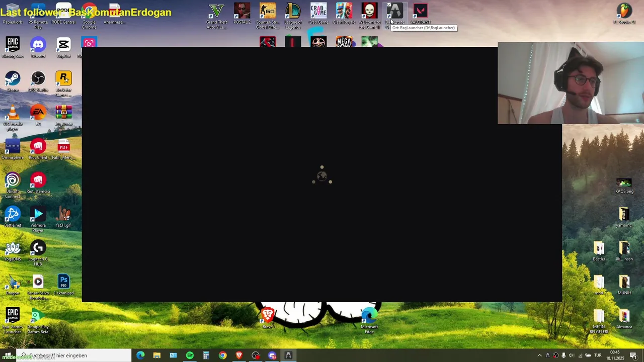Open File Explorer from the taskbar
Screen dimensions: 644x362
tap(157, 355)
